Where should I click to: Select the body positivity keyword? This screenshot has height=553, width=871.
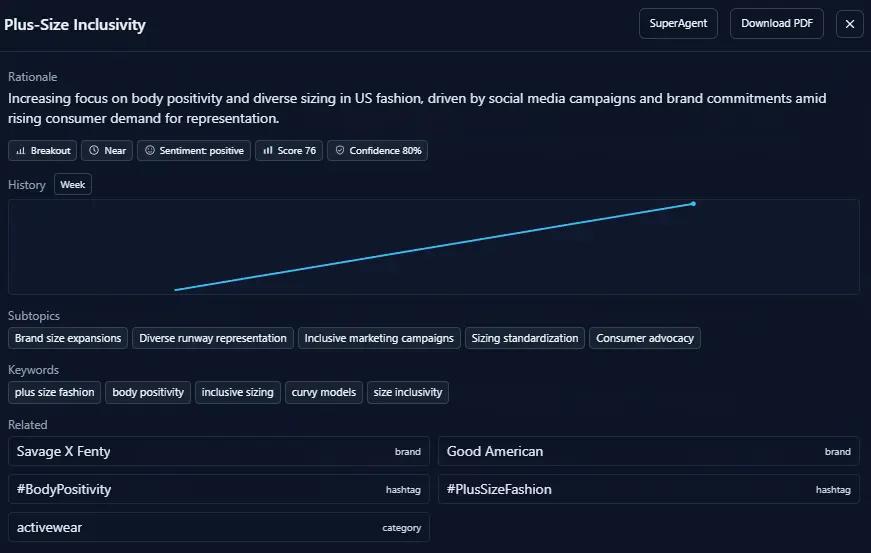coord(148,392)
